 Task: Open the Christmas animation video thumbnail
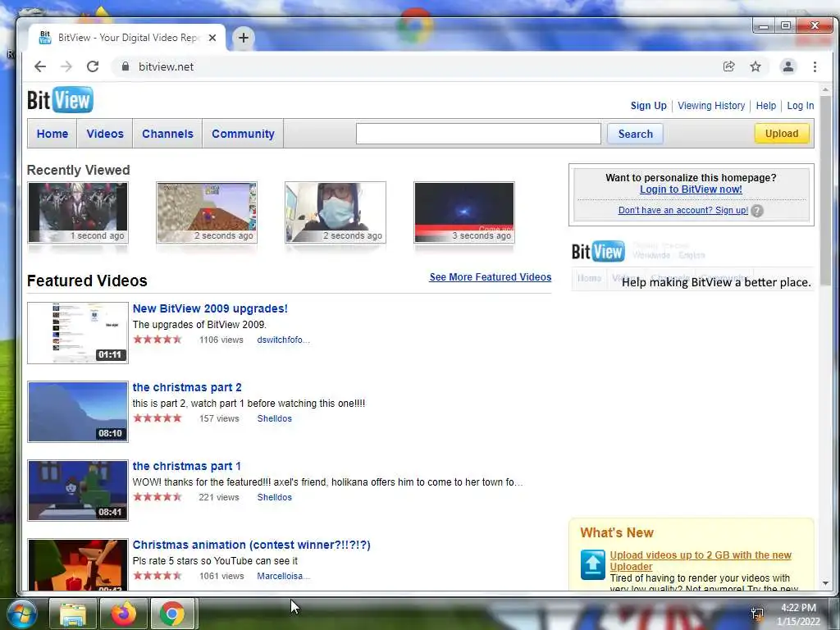(x=78, y=564)
